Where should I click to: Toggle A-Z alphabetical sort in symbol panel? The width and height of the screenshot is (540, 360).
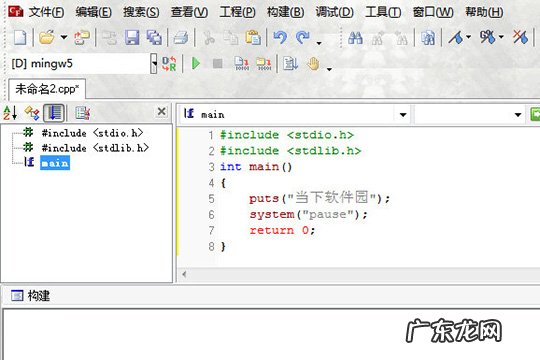click(x=10, y=113)
